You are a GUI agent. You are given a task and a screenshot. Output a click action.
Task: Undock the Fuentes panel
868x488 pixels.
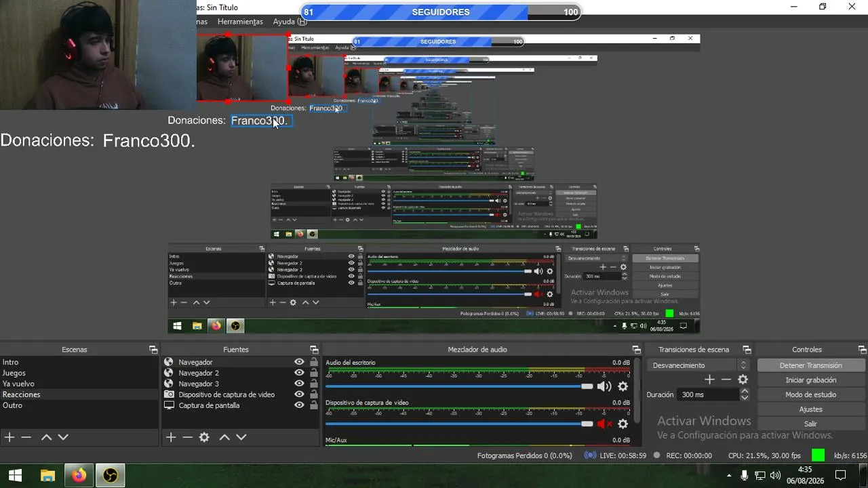314,350
